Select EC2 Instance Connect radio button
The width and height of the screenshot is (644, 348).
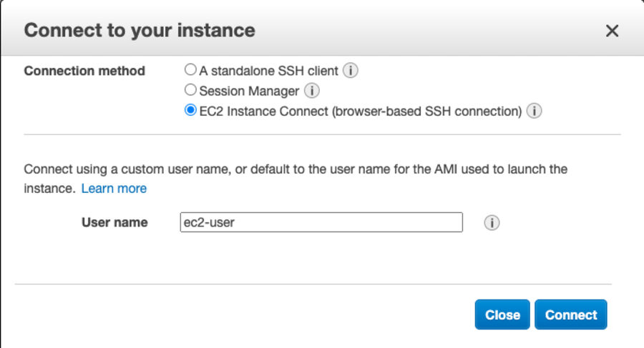tap(190, 110)
